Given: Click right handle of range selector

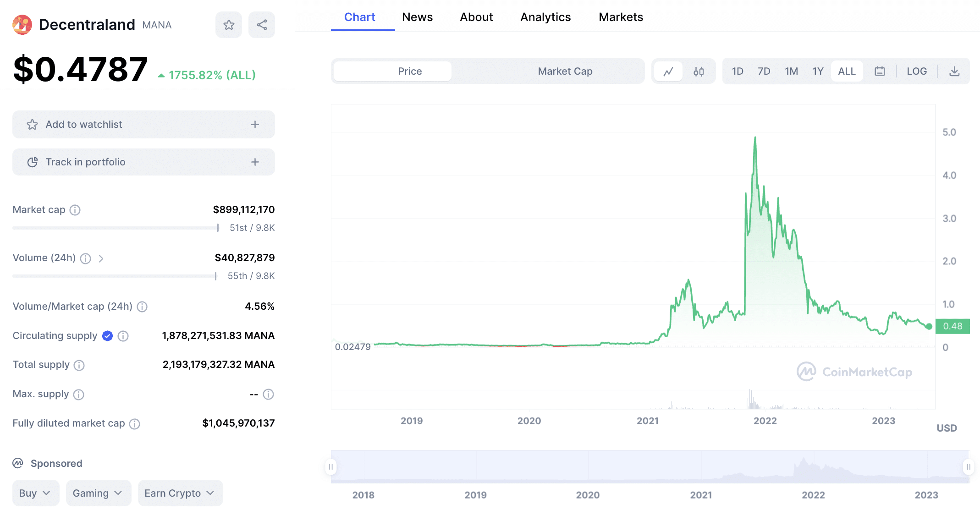Looking at the screenshot, I should pos(968,467).
